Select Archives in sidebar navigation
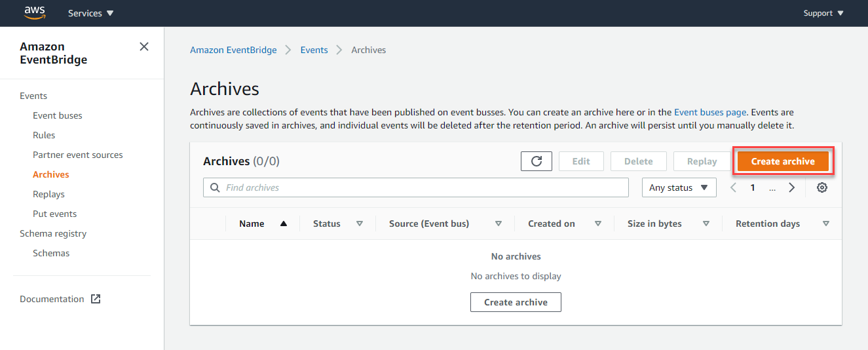This screenshot has width=868, height=350. 51,174
